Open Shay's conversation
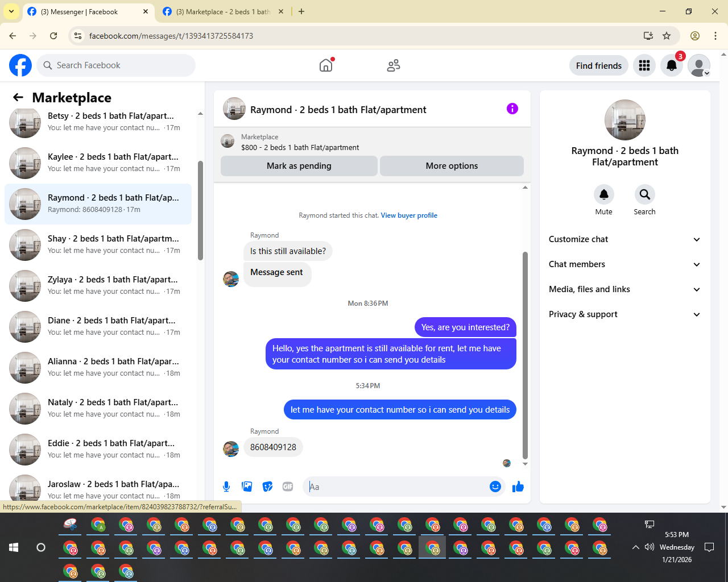The height and width of the screenshot is (582, 728). tap(98, 245)
